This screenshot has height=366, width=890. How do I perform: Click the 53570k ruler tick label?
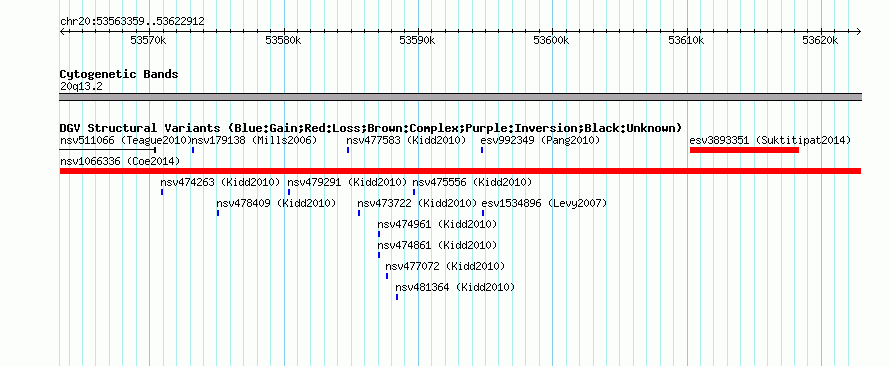click(148, 41)
